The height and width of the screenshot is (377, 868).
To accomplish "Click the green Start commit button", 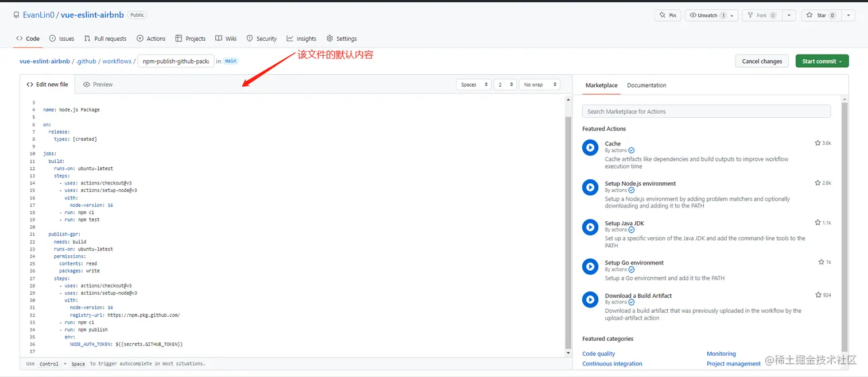I will [822, 61].
